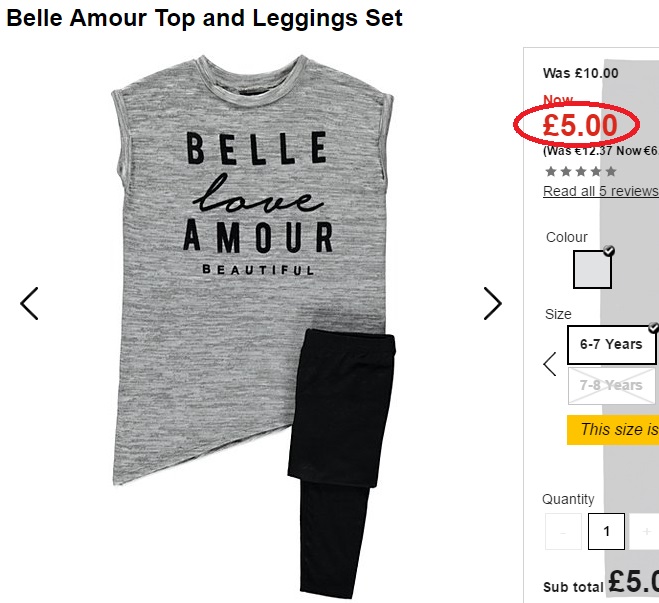Open the Read all 5 reviews link

tap(601, 191)
